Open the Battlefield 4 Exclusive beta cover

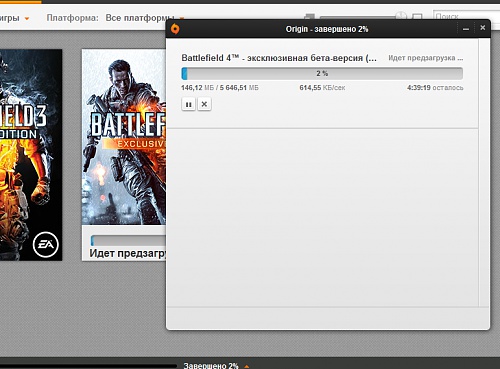[x=124, y=137]
